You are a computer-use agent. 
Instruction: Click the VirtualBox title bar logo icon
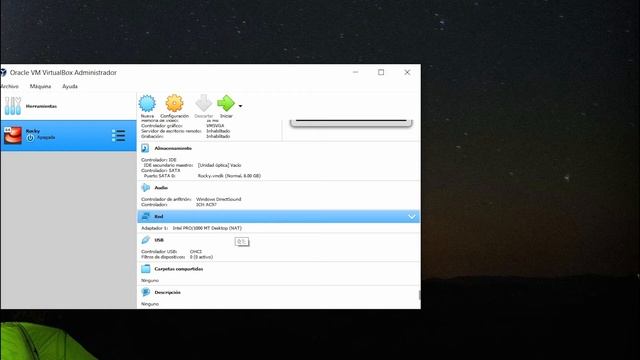3,73
